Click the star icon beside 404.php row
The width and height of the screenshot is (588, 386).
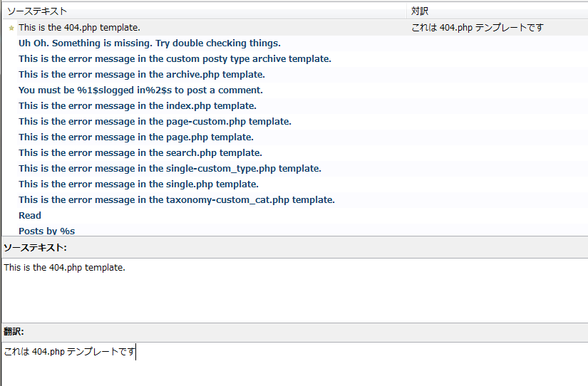[x=11, y=28]
